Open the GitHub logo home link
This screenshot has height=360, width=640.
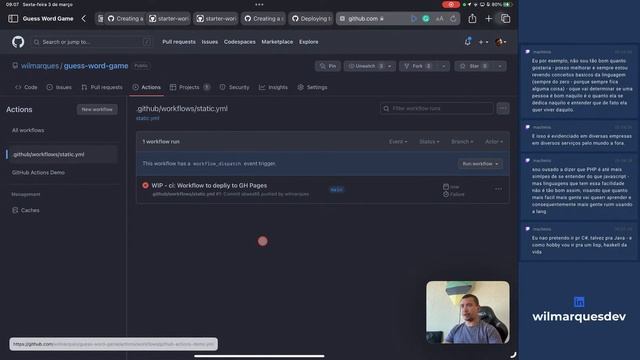[x=18, y=42]
